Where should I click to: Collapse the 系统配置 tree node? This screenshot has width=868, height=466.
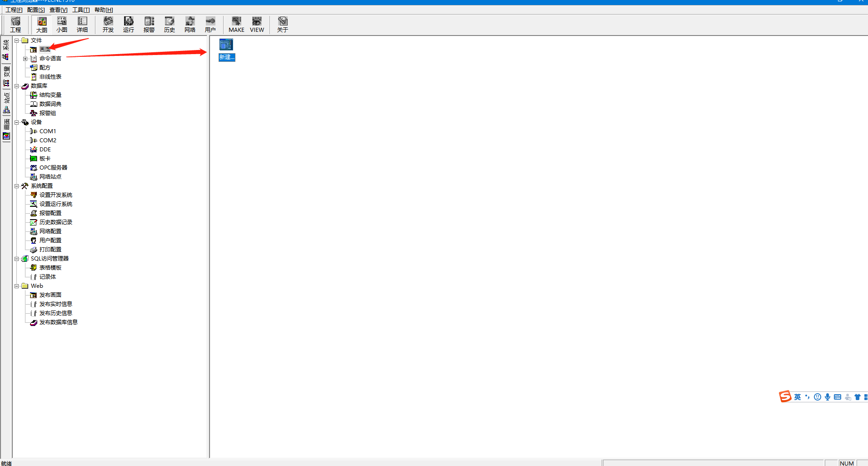click(x=17, y=186)
